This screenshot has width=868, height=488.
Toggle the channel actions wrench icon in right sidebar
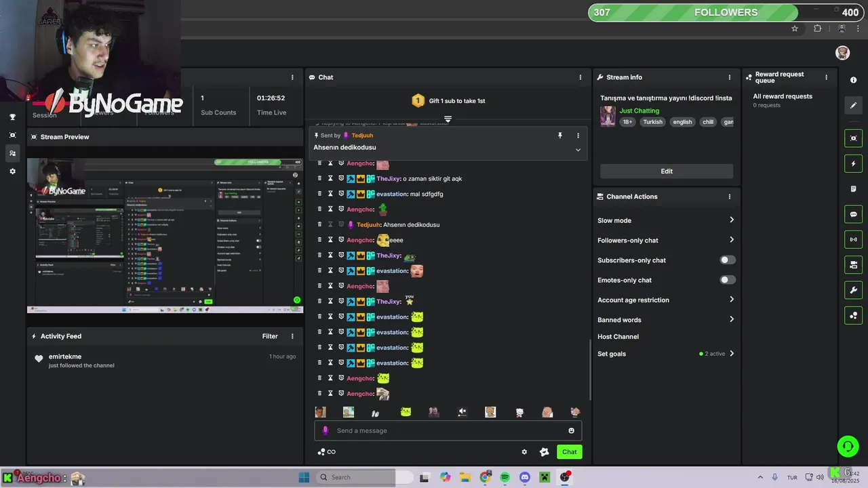click(x=853, y=290)
